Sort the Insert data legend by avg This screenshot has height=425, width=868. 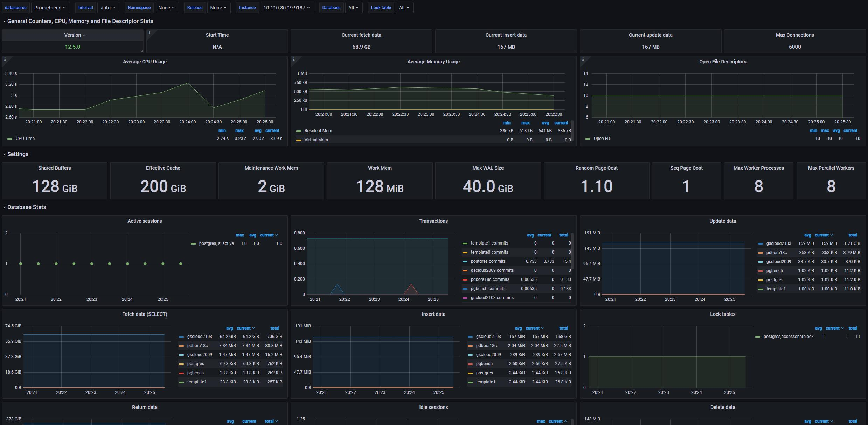coord(518,328)
